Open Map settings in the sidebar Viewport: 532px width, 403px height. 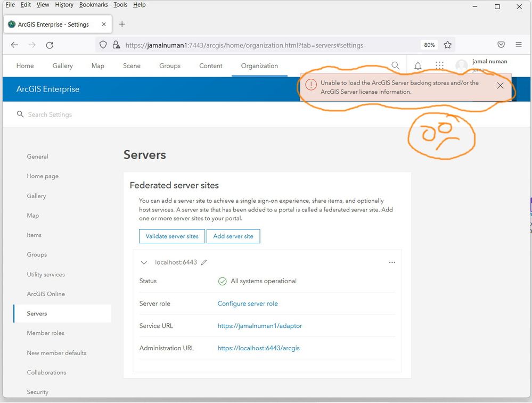(33, 216)
